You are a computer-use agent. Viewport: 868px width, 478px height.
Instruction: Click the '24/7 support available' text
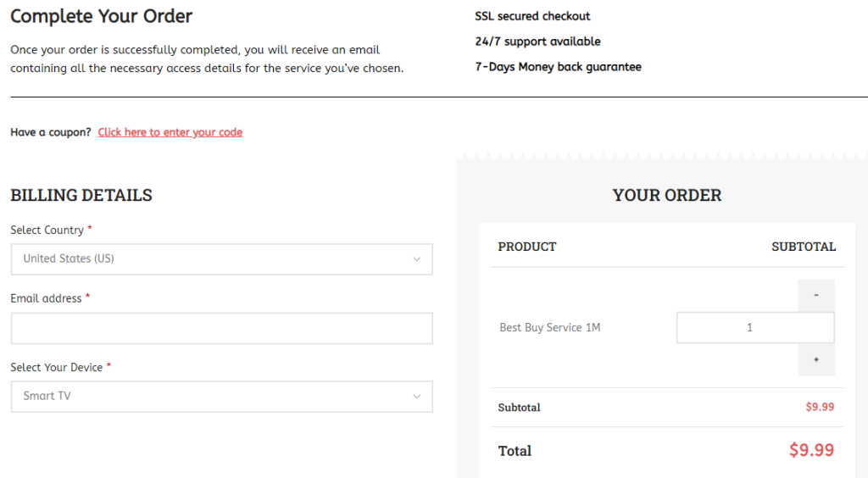coord(537,42)
